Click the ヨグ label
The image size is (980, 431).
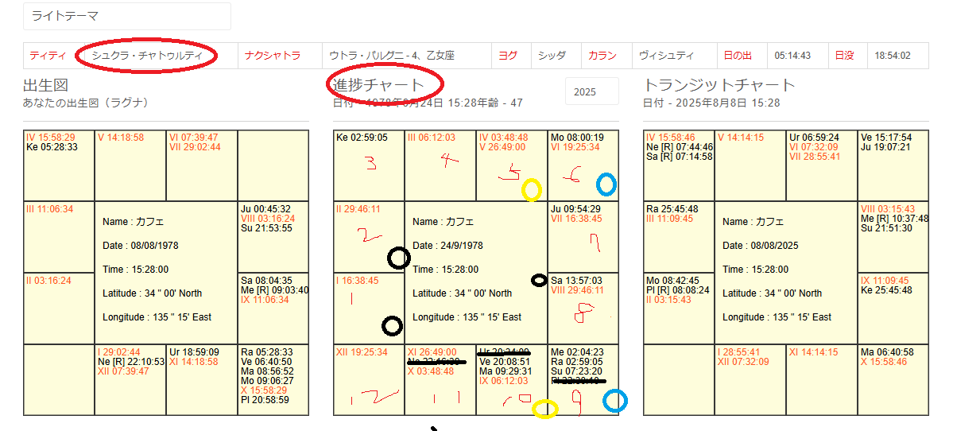[x=507, y=56]
